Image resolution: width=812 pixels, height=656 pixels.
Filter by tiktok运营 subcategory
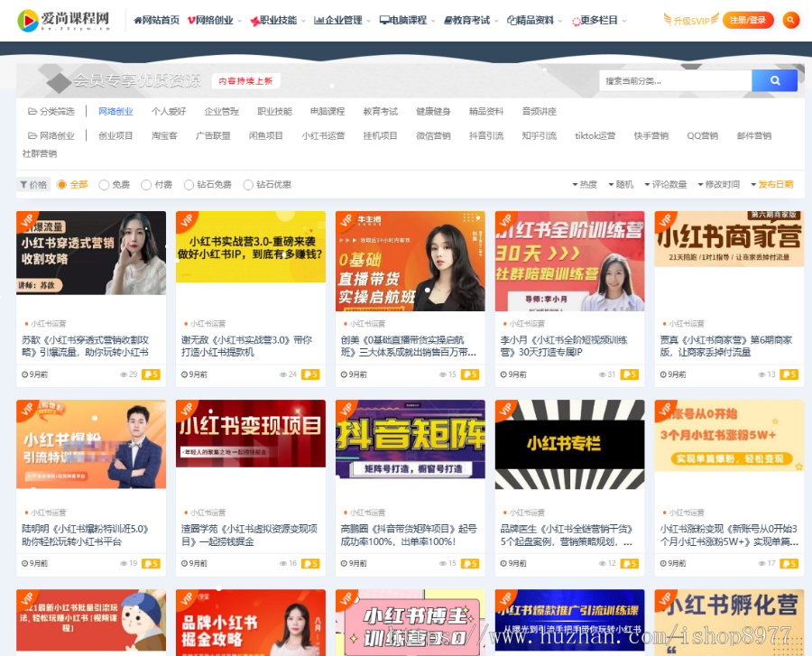(x=595, y=135)
